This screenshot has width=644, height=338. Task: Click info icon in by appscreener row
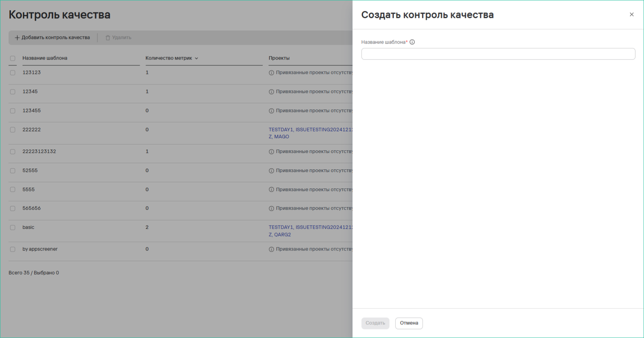tap(271, 250)
